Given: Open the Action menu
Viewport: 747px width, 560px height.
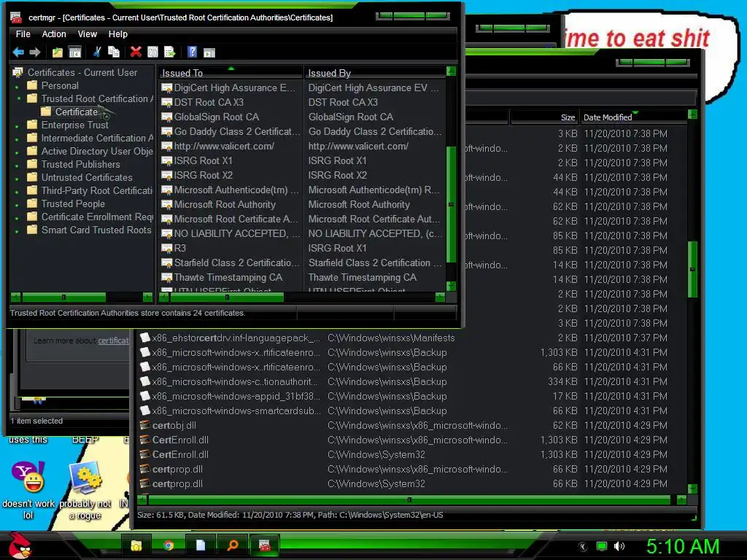Looking at the screenshot, I should [54, 34].
